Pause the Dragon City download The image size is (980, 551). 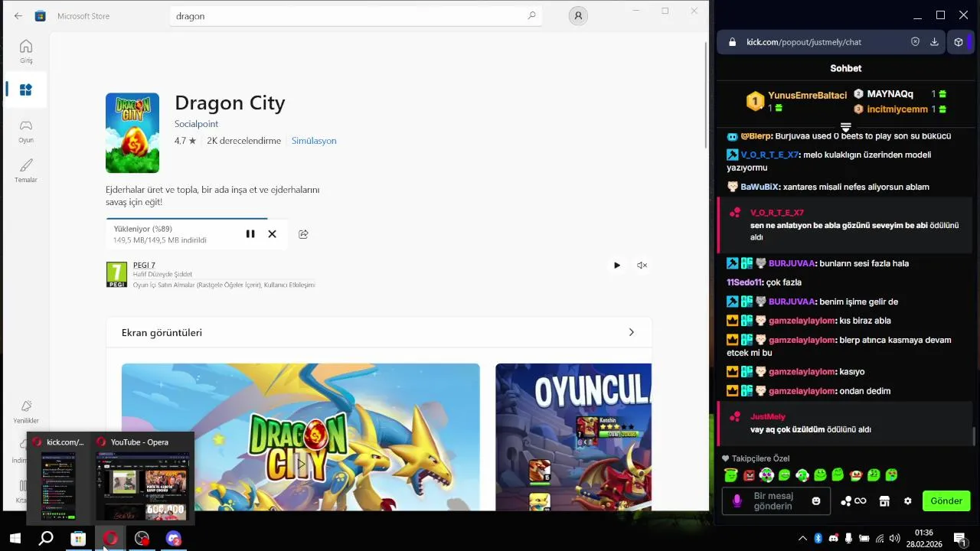tap(250, 234)
